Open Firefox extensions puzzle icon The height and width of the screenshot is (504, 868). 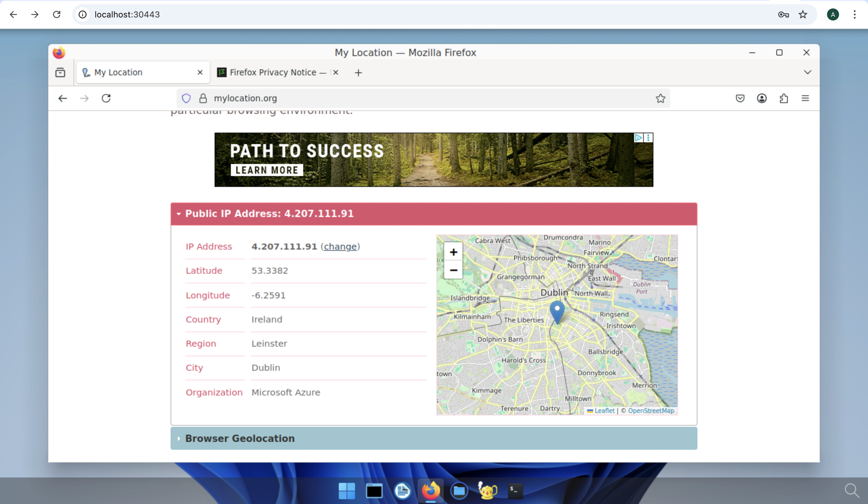[x=784, y=99]
